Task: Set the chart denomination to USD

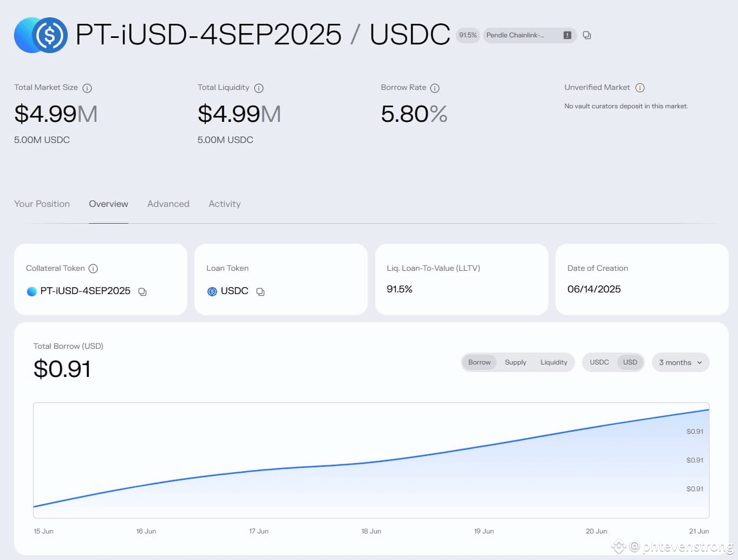Action: (x=630, y=362)
